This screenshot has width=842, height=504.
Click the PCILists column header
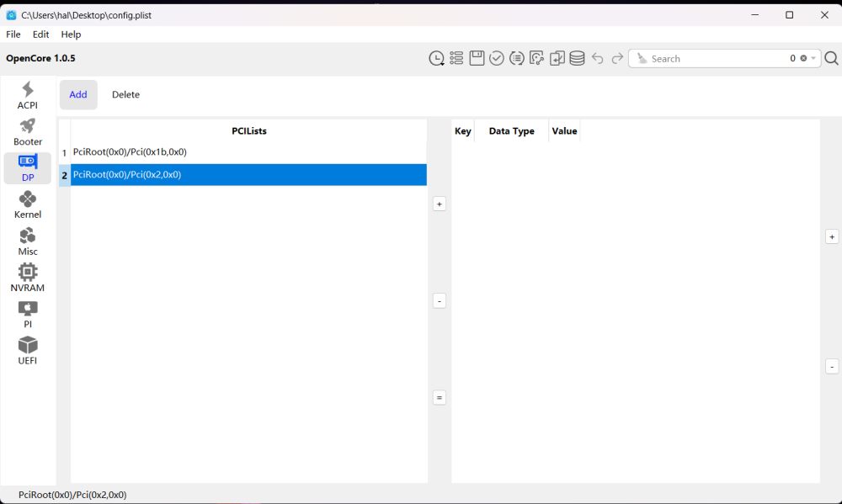click(x=248, y=131)
